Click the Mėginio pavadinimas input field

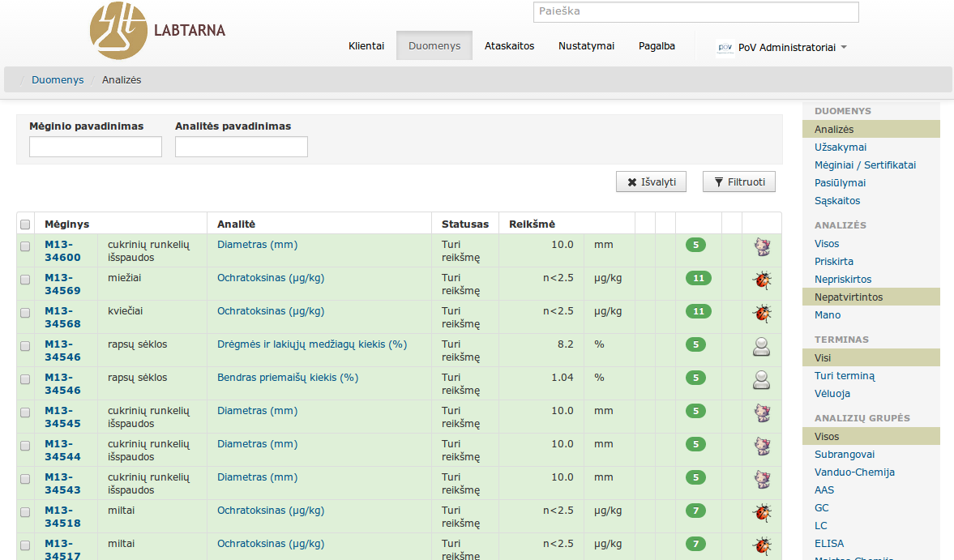point(96,147)
